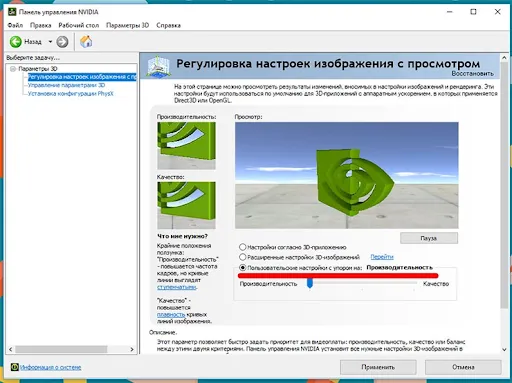The width and height of the screenshot is (512, 383).
Task: Click the плавность link
Action: pos(171,314)
